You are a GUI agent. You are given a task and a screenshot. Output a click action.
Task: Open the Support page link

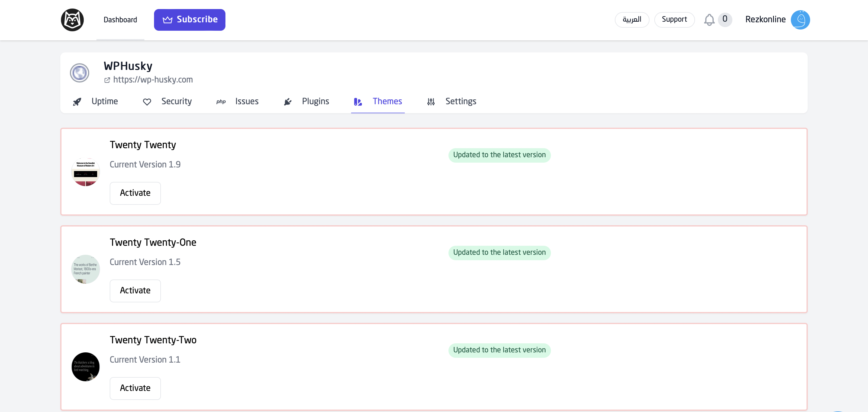(x=674, y=19)
